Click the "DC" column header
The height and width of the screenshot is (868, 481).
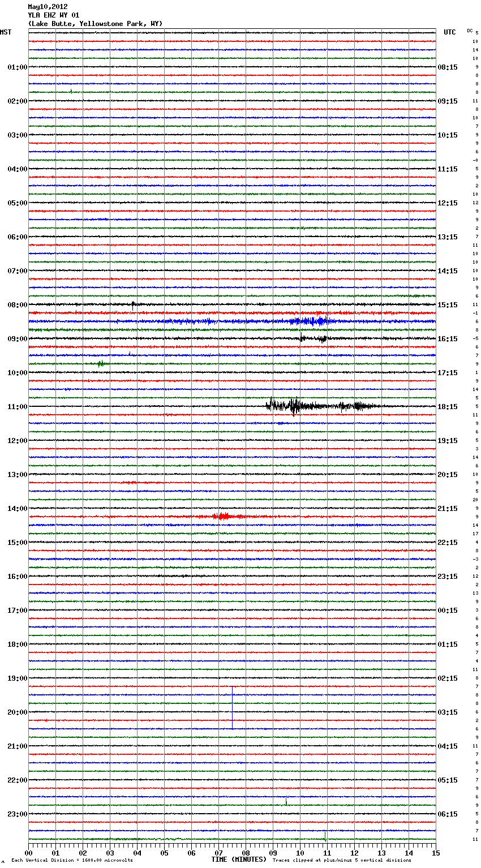[470, 31]
